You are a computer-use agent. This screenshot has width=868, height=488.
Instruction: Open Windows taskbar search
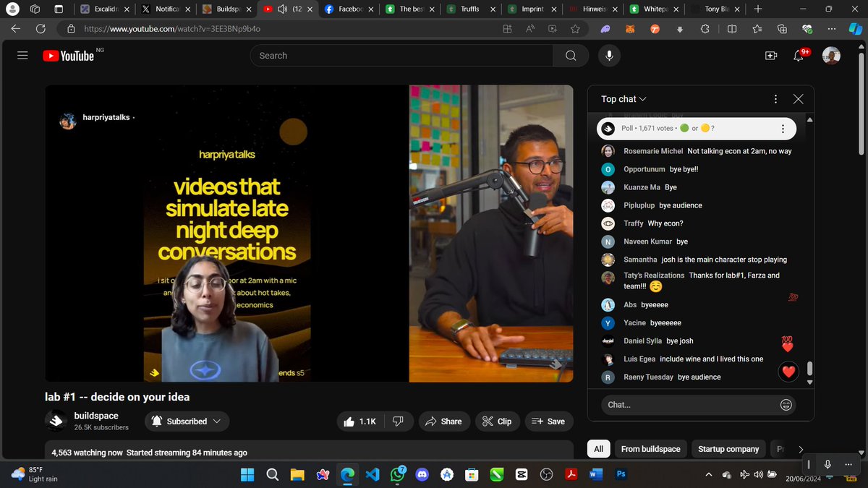[273, 475]
